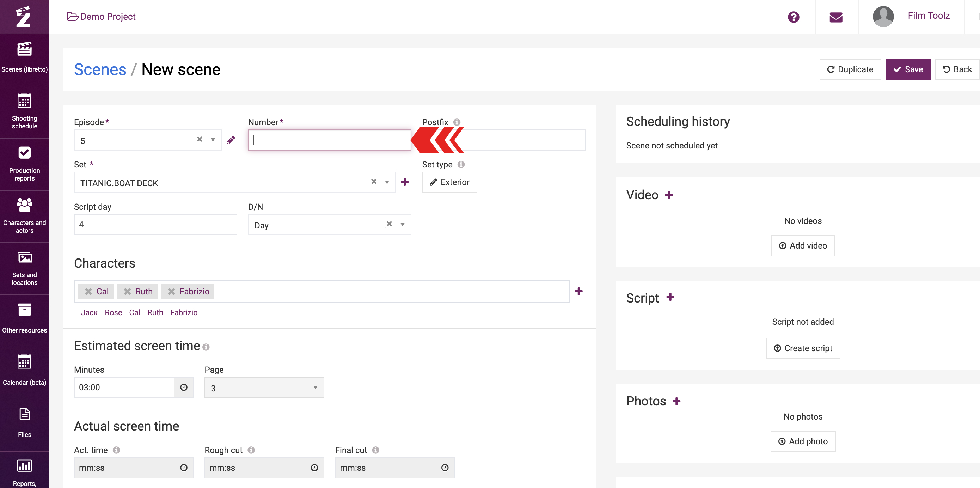The width and height of the screenshot is (980, 488).
Task: Go to Sets and locations
Action: (24, 268)
